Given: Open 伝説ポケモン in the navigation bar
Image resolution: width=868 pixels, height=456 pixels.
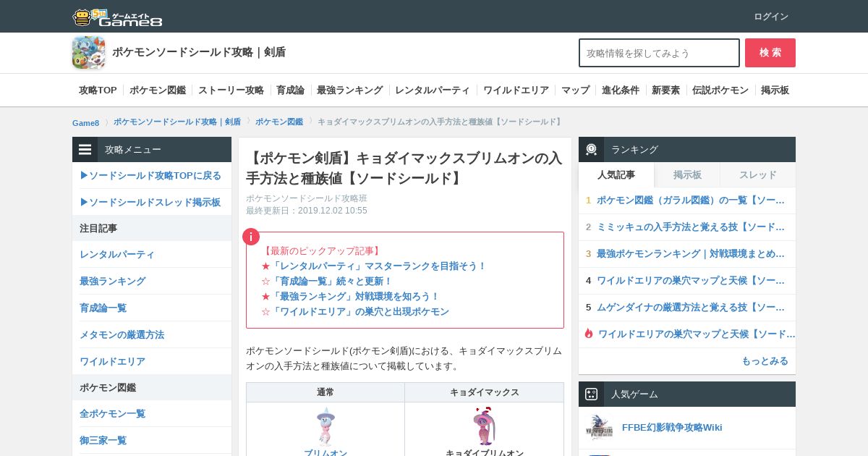Looking at the screenshot, I should click(720, 90).
